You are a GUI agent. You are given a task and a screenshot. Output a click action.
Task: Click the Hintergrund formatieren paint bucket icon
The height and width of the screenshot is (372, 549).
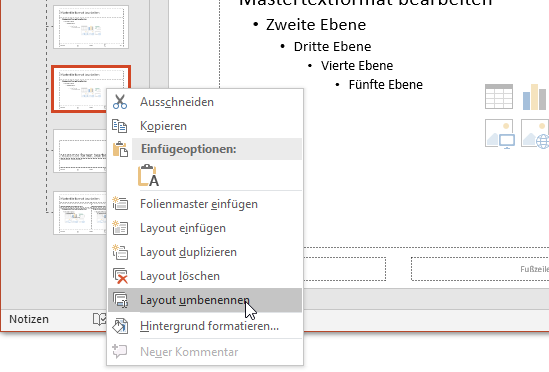(120, 326)
